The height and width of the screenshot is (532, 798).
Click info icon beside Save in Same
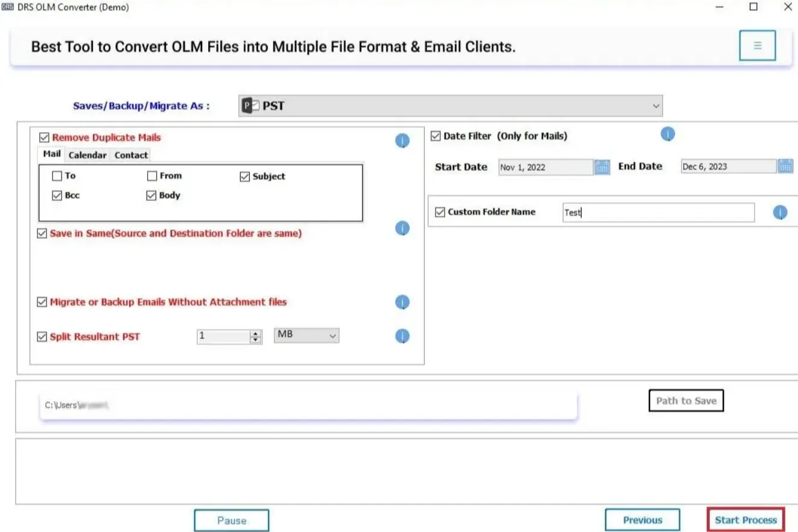pyautogui.click(x=402, y=228)
